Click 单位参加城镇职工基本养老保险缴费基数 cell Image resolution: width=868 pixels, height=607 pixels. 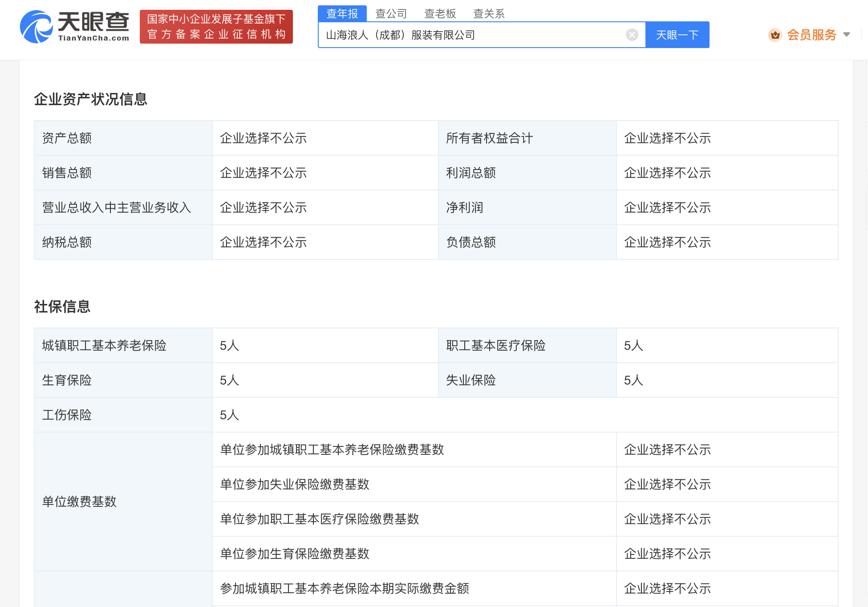(x=414, y=449)
